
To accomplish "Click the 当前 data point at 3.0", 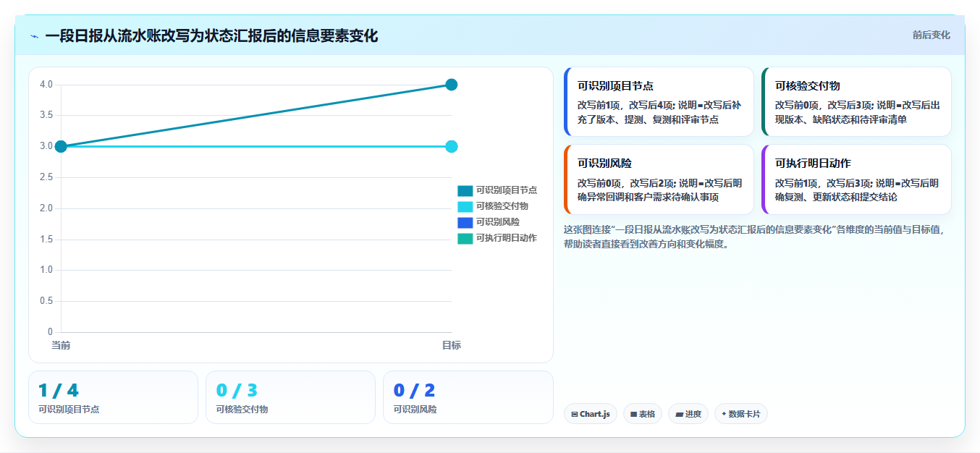I will 61,146.
